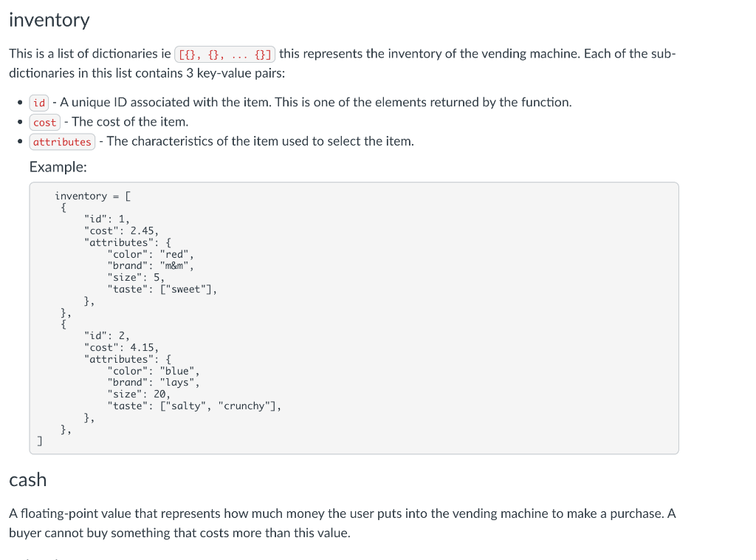The width and height of the screenshot is (756, 560).
Task: Click the closing "]" bracket in code
Action: pyautogui.click(x=40, y=441)
